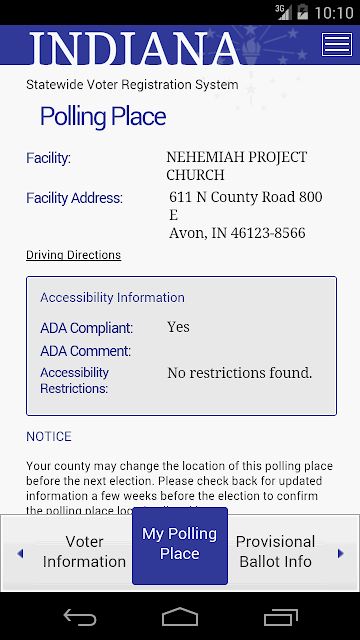Switch to Voter Information tab
The width and height of the screenshot is (360, 640).
click(x=84, y=551)
